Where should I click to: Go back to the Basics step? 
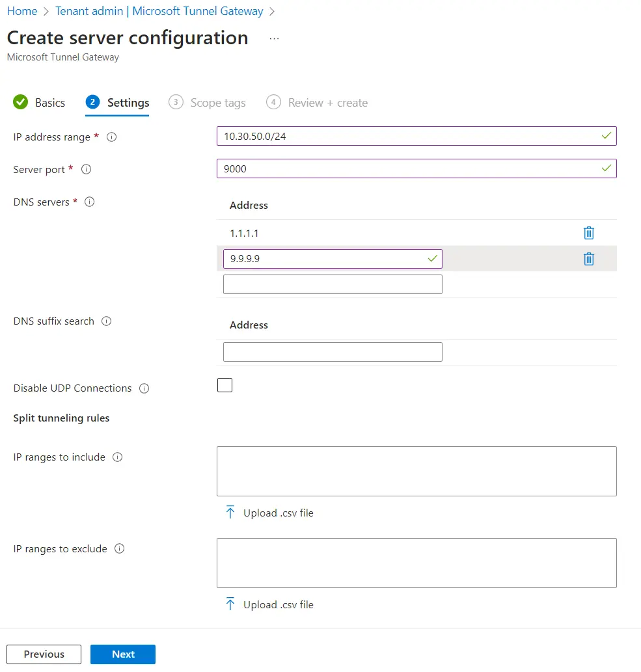coord(40,103)
